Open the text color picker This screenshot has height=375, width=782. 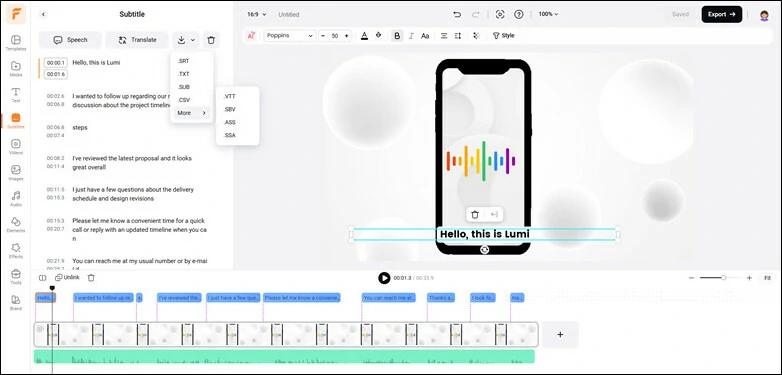(364, 35)
